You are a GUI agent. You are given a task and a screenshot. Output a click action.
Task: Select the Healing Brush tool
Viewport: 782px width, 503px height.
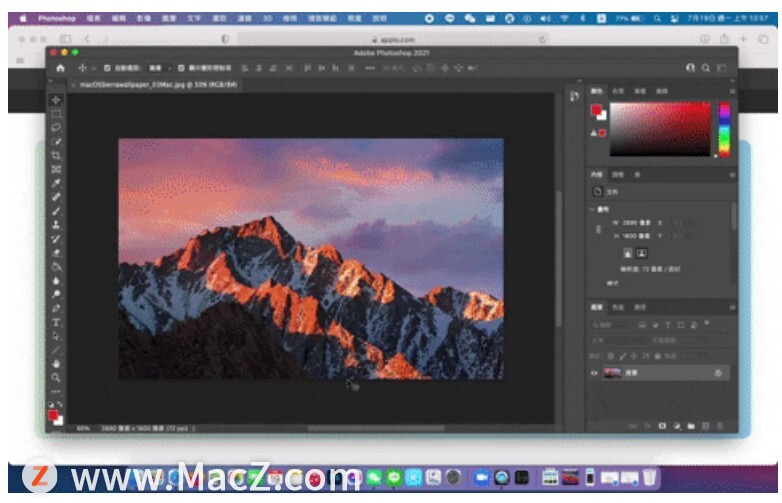56,197
